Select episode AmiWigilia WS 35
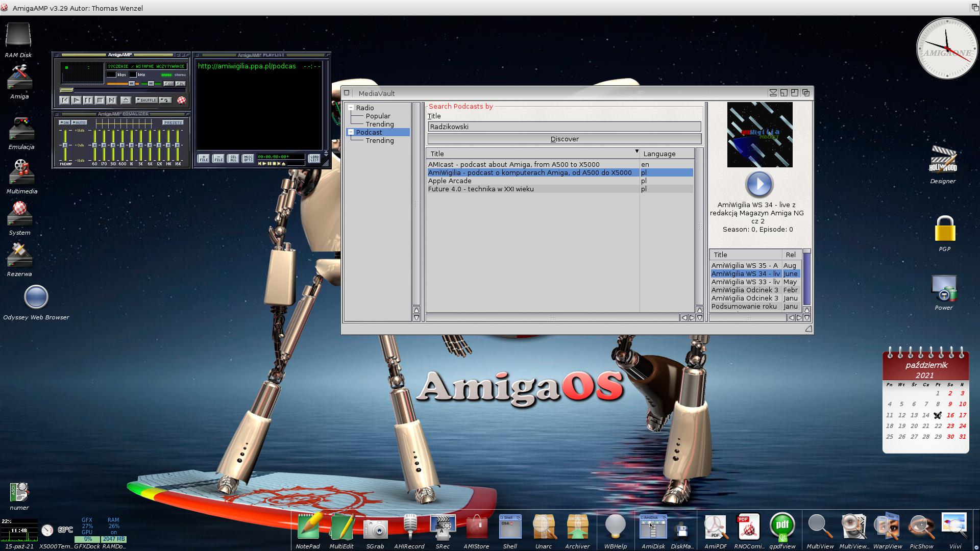The image size is (980, 551). pos(755,265)
